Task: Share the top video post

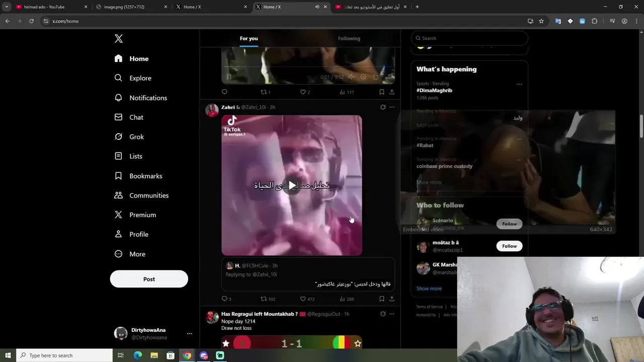Action: pos(392,92)
